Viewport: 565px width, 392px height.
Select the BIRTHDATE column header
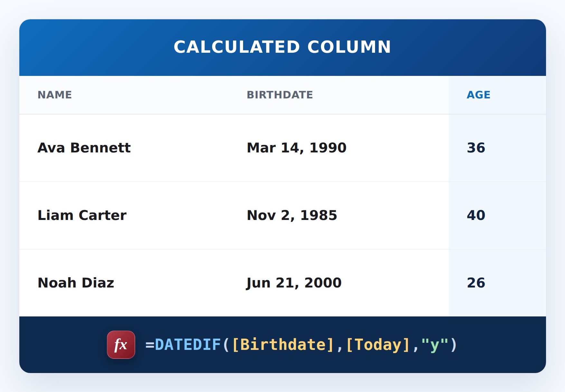(x=280, y=95)
